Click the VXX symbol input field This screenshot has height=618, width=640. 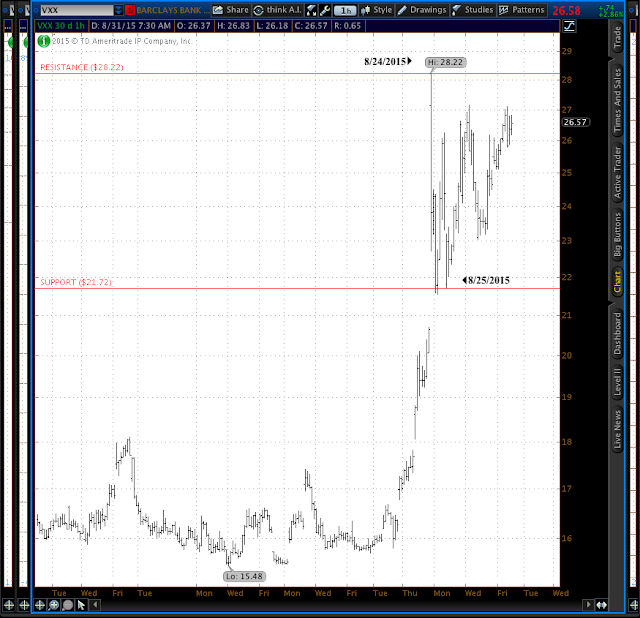coord(77,10)
